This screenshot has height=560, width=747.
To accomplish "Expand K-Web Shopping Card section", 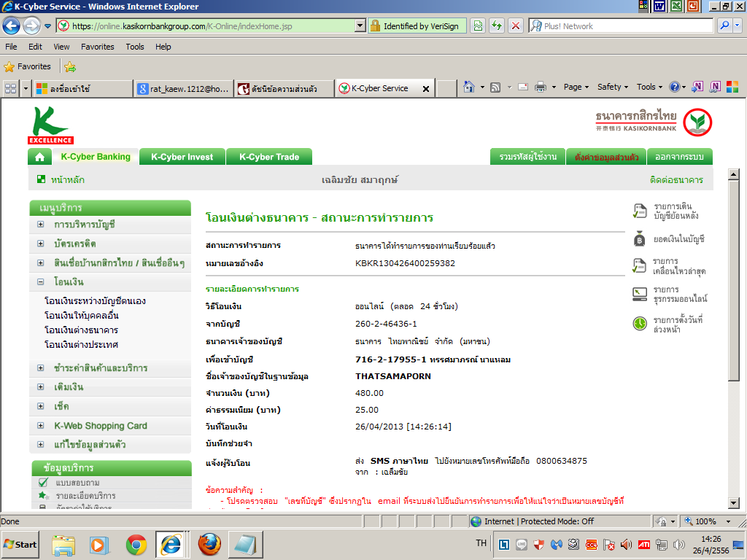I will pos(41,426).
